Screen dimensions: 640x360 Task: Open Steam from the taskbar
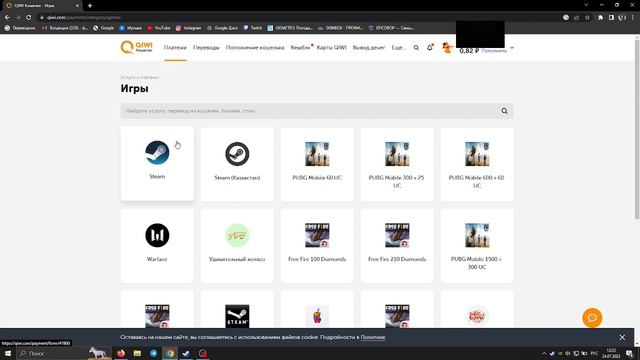click(186, 353)
